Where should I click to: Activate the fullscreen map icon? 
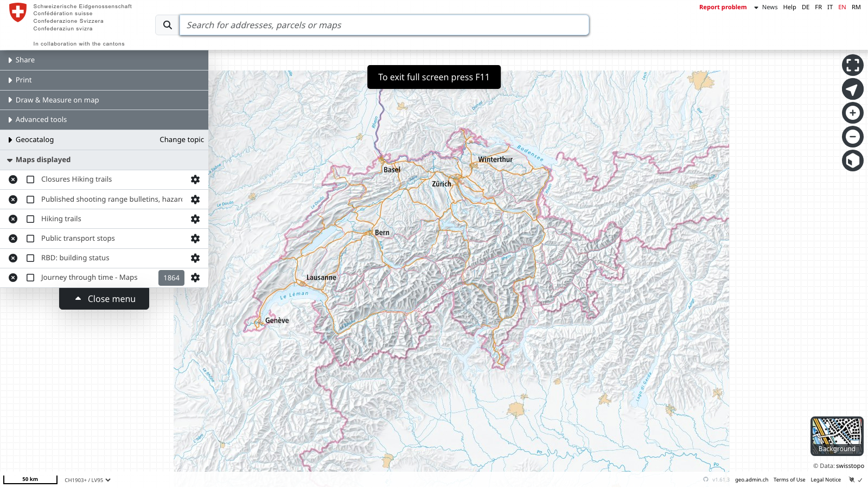[x=853, y=65]
